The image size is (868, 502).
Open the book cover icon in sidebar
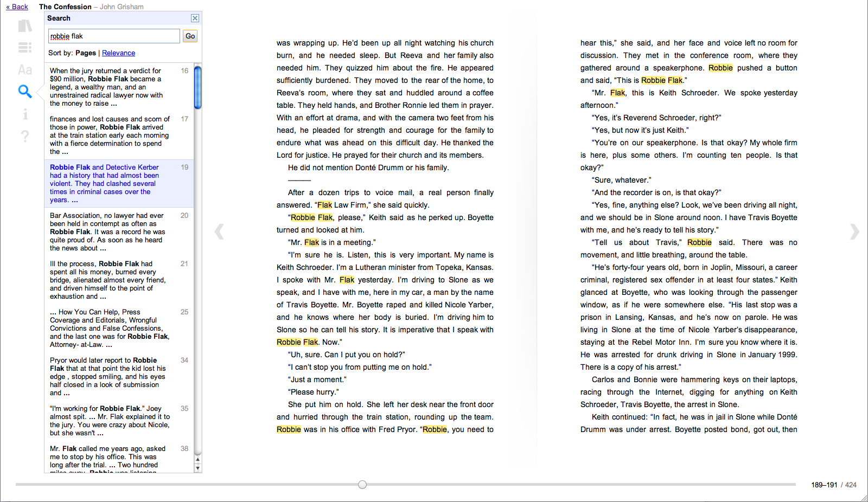[25, 26]
